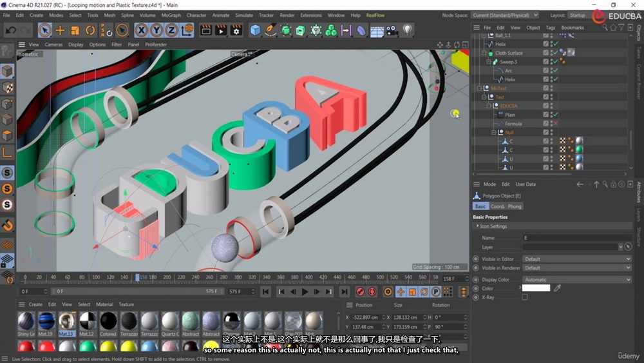The width and height of the screenshot is (644, 363).
Task: Select the Colored material thumbnail
Action: 108,321
